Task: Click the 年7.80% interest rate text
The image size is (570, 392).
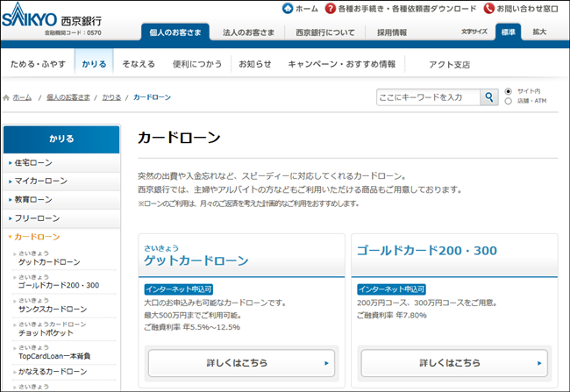Action: (x=411, y=316)
